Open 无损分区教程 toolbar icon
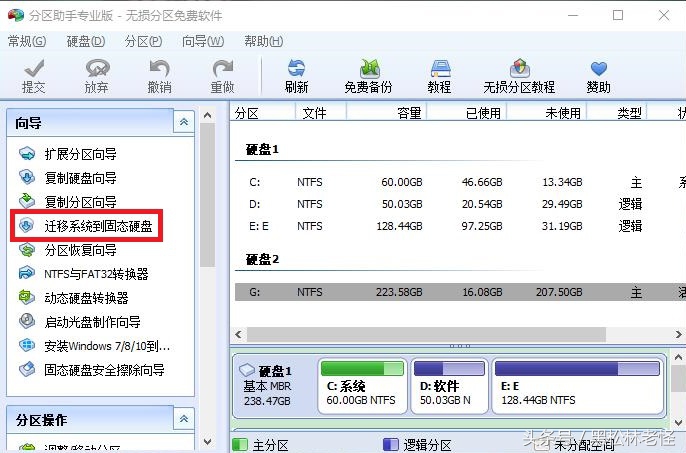 [x=519, y=77]
